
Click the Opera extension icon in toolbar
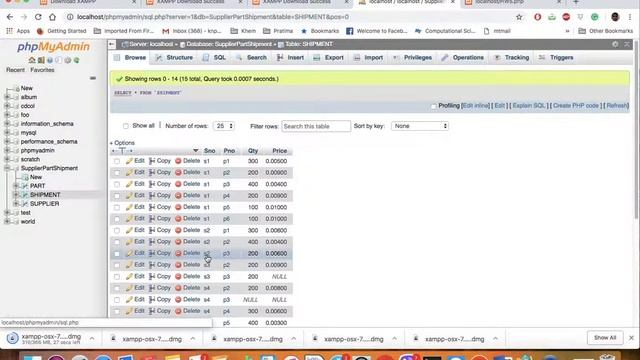pos(538,17)
